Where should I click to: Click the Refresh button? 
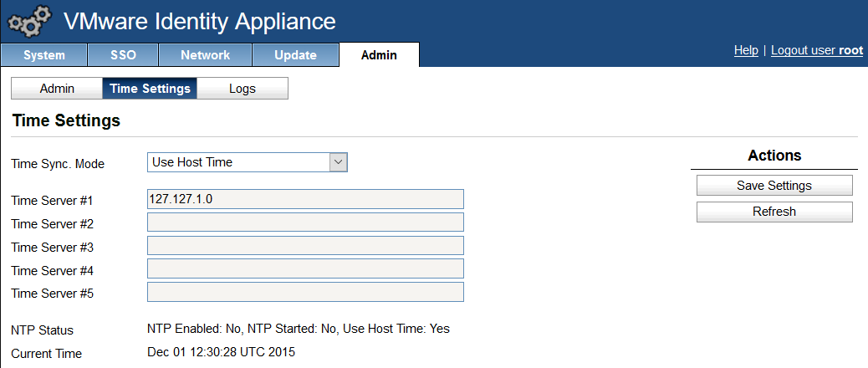point(774,212)
